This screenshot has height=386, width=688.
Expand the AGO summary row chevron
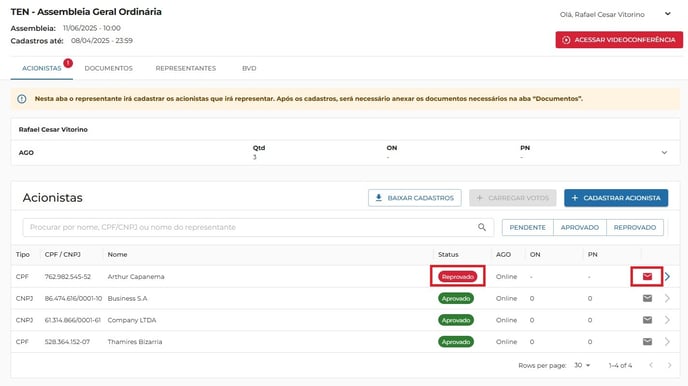[664, 153]
